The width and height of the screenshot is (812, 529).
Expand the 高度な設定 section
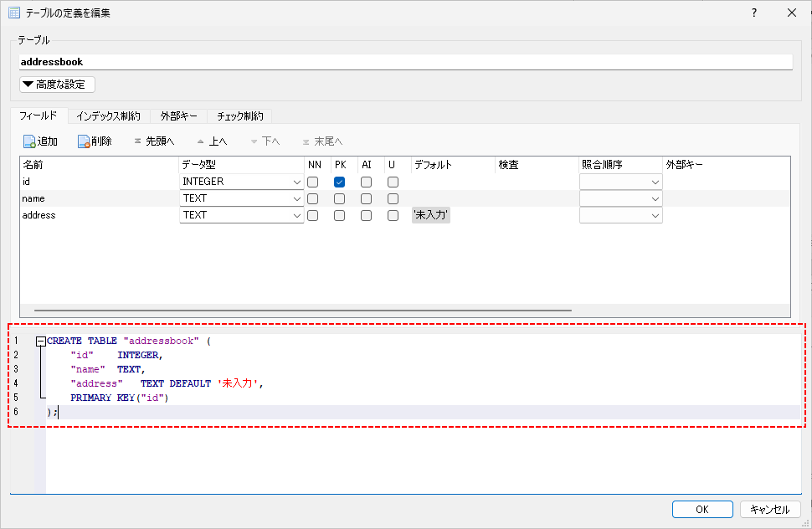(x=58, y=84)
